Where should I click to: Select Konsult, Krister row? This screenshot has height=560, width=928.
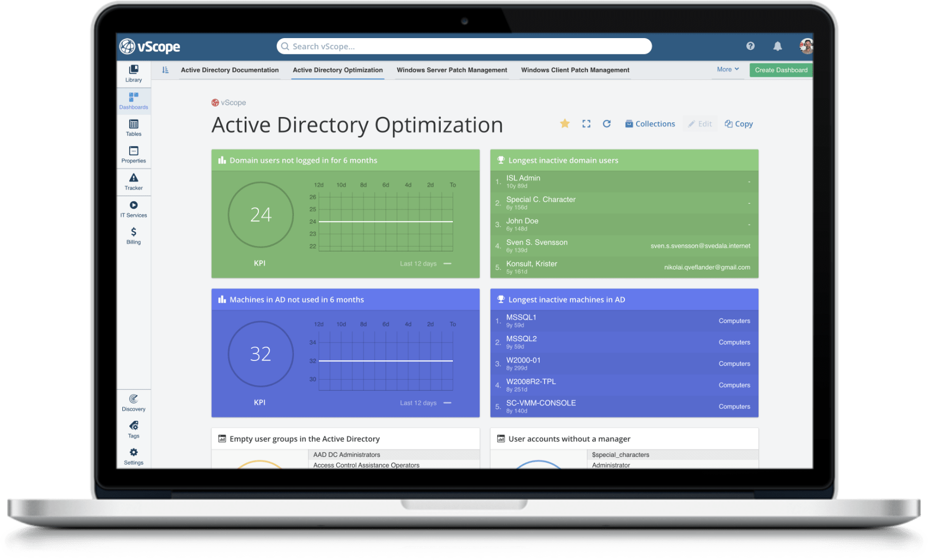point(624,267)
